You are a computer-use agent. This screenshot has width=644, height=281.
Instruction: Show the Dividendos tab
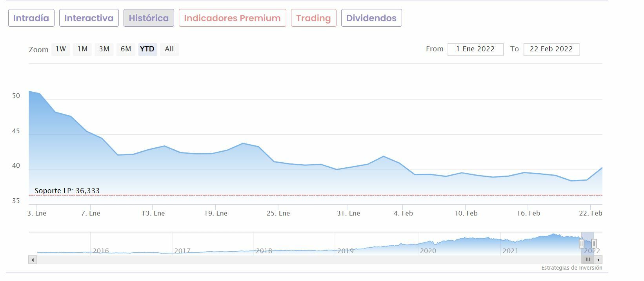(x=371, y=18)
